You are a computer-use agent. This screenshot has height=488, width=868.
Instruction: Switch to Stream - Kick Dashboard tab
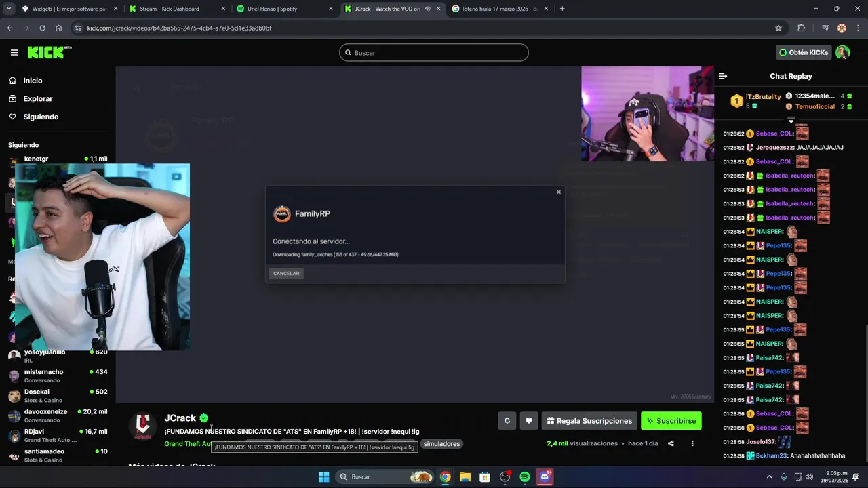coord(175,9)
